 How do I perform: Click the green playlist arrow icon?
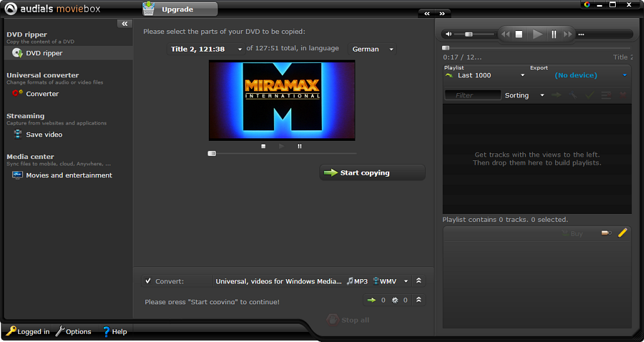pyautogui.click(x=449, y=75)
